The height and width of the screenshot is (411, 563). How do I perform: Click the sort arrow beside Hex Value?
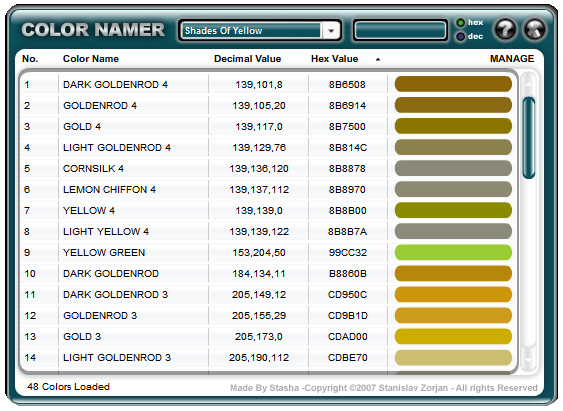378,59
